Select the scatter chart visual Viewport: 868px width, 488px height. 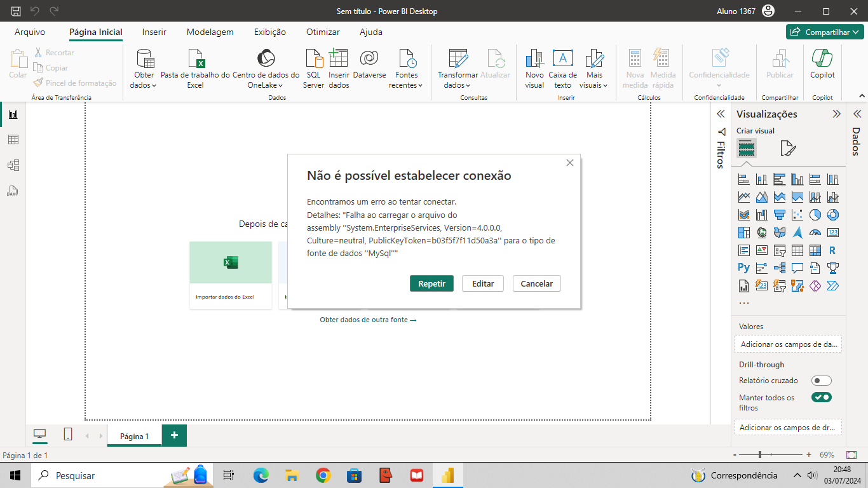(x=797, y=215)
